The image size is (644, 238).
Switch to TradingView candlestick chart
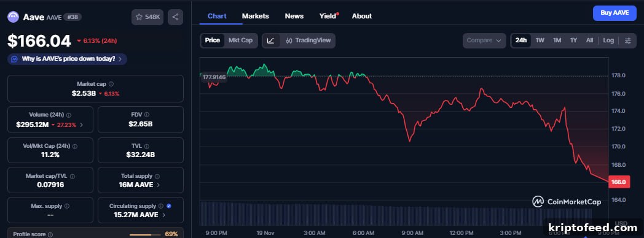coord(308,40)
